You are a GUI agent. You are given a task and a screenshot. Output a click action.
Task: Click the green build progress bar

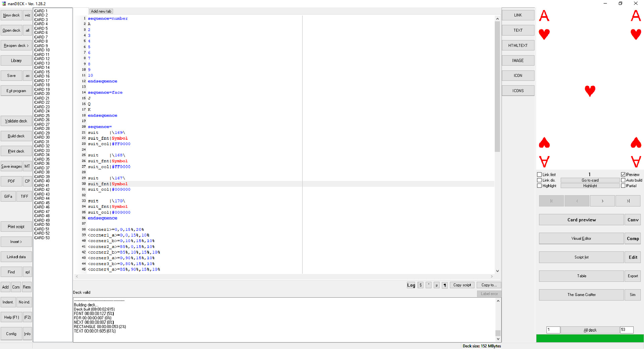590,338
